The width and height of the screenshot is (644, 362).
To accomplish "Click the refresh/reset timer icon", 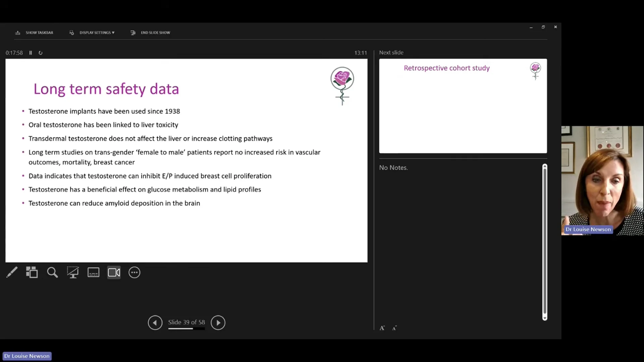I will pyautogui.click(x=40, y=53).
